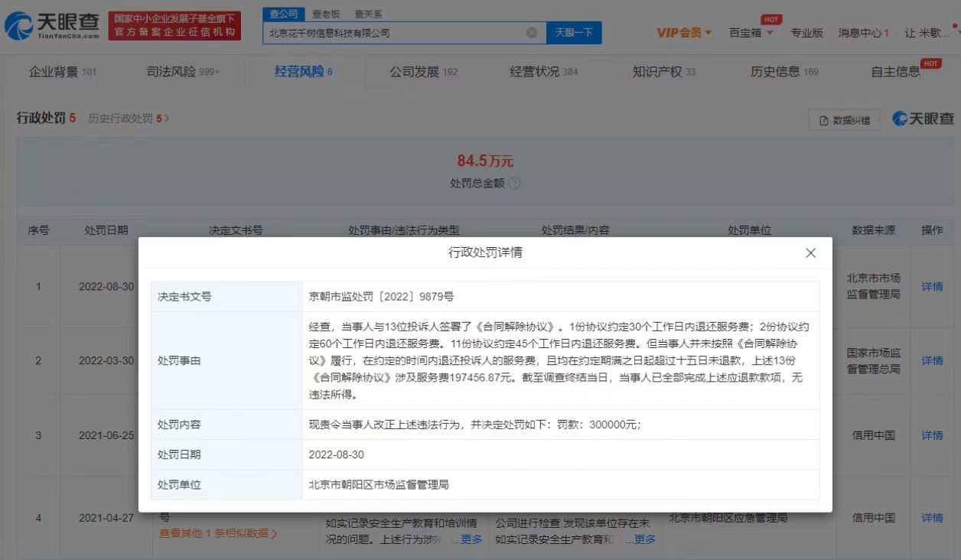This screenshot has height=560, width=961.
Task: Go to 专业版 in header
Action: 806,33
